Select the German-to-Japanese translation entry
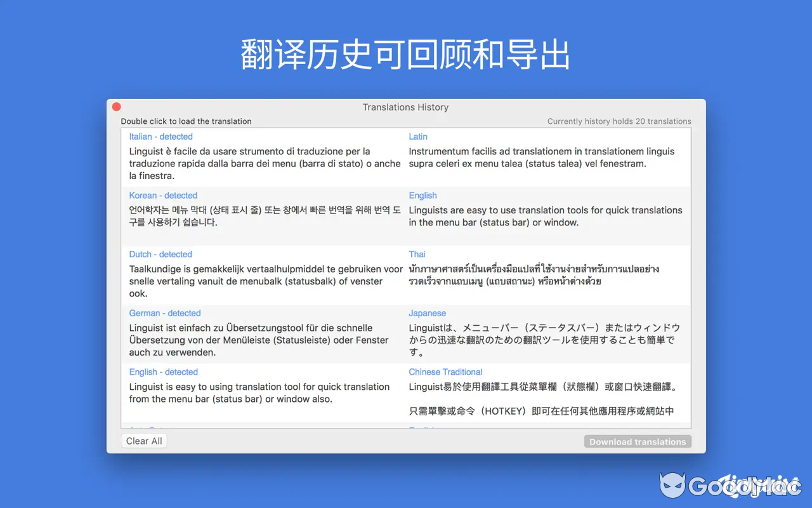This screenshot has width=812, height=508. tap(406, 335)
